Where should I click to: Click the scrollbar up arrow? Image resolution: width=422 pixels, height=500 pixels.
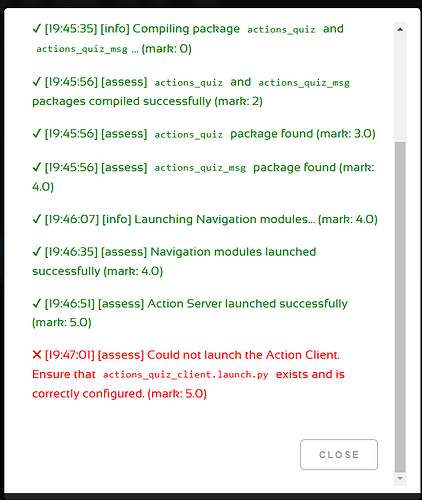coord(400,29)
